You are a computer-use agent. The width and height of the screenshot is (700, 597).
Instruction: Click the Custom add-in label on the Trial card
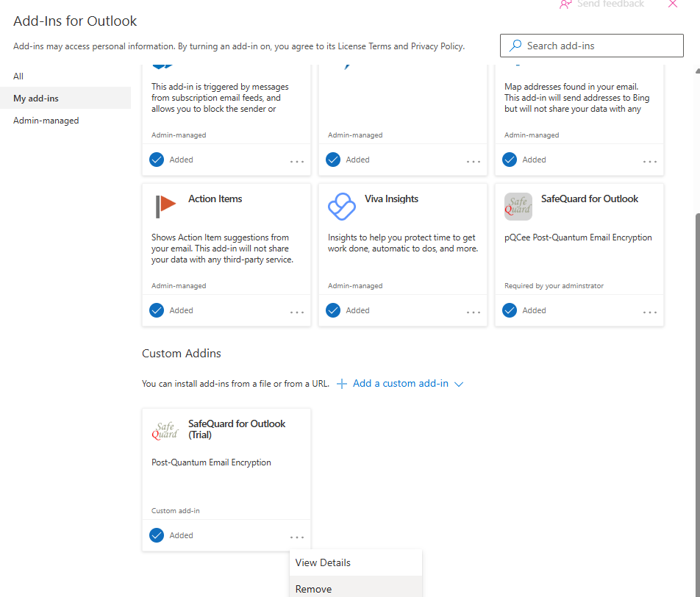176,511
